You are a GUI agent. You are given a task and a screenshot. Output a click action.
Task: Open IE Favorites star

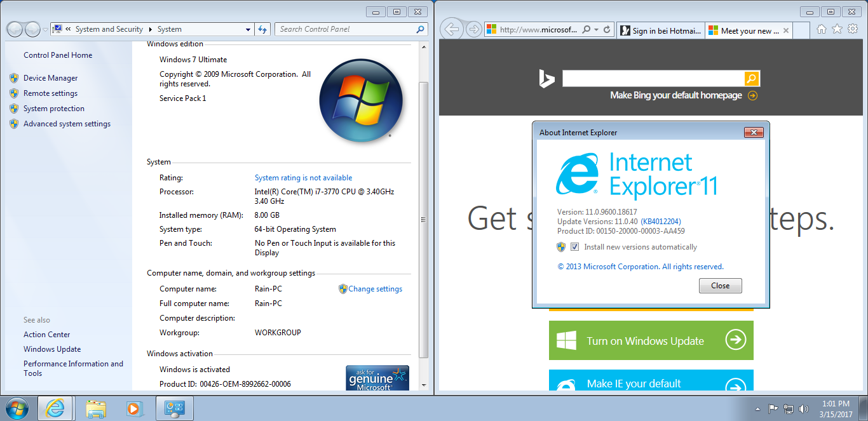[837, 29]
